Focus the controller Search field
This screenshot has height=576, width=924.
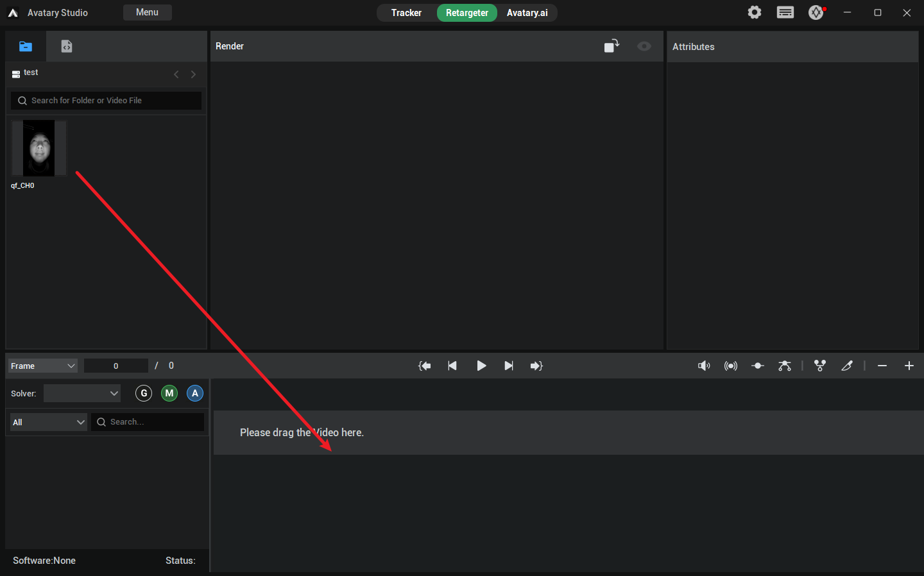pos(148,422)
